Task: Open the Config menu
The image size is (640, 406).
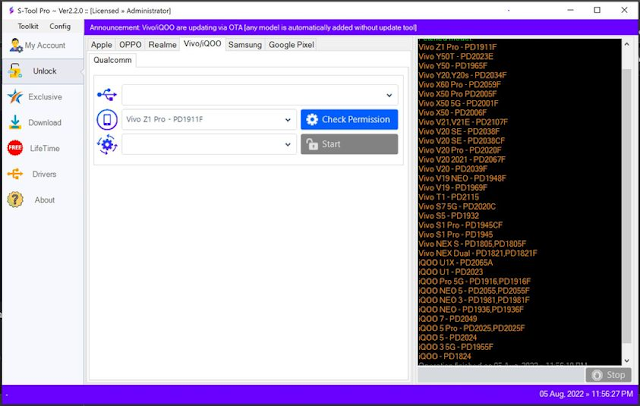Action: [x=60, y=26]
